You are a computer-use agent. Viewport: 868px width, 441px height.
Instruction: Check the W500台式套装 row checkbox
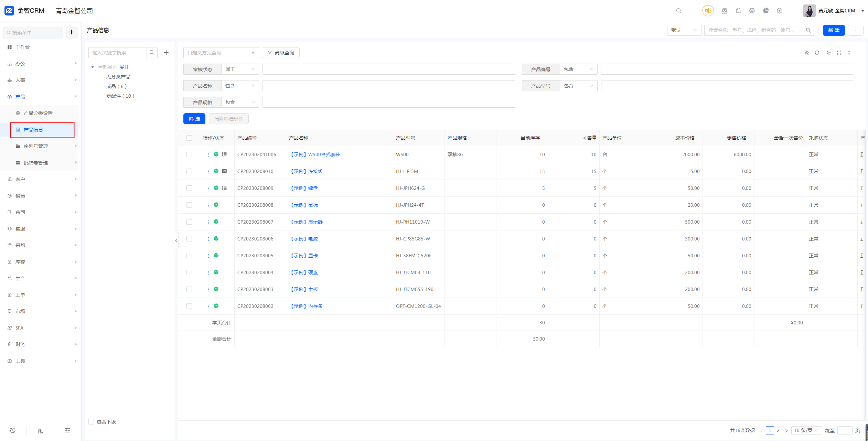(x=189, y=154)
